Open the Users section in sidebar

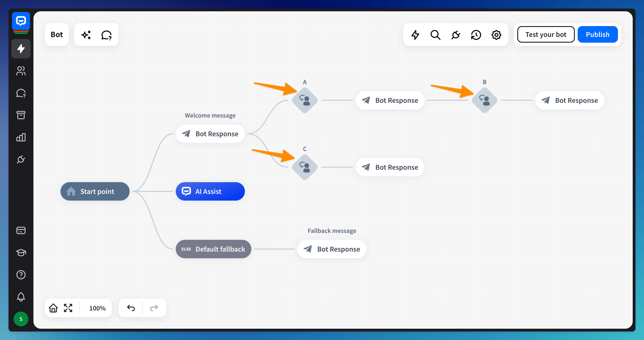[21, 71]
